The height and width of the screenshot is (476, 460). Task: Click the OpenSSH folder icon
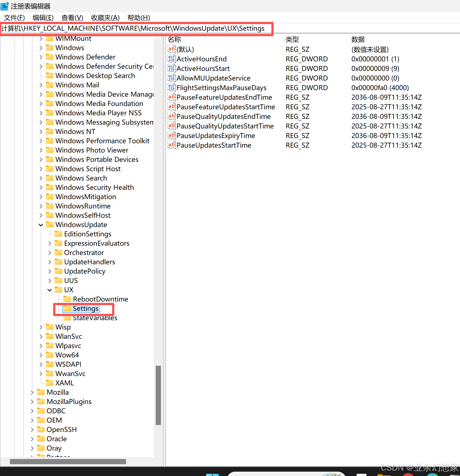click(x=41, y=429)
